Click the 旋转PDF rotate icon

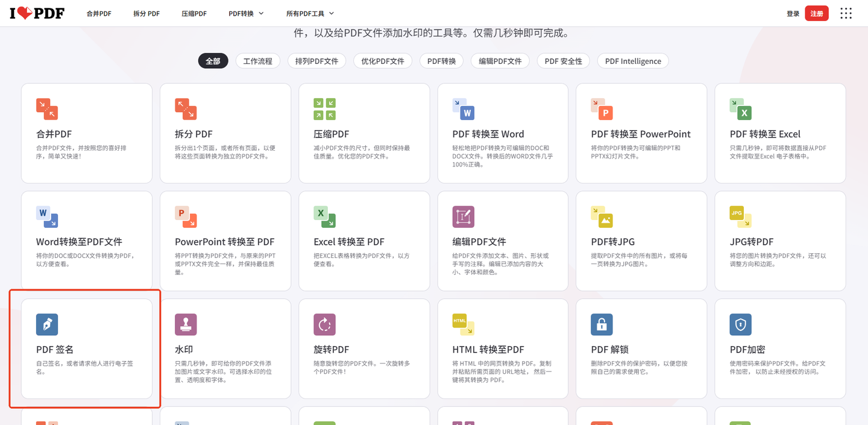click(x=324, y=324)
